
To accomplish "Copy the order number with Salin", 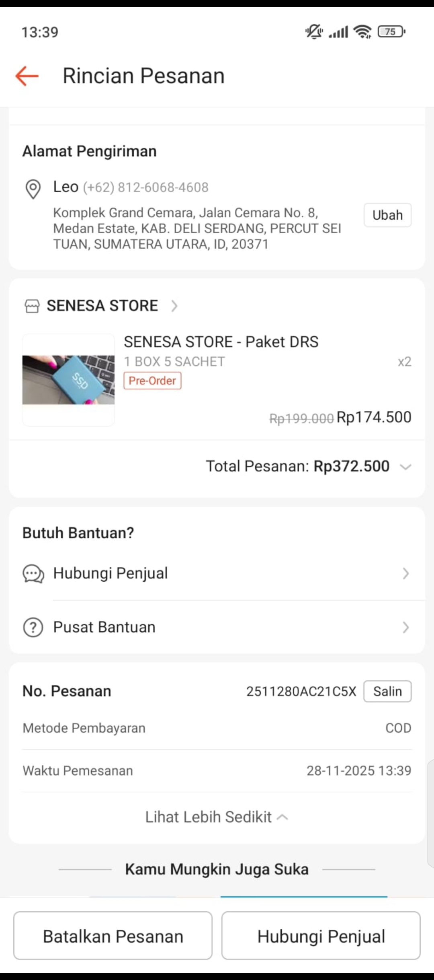I will point(387,692).
